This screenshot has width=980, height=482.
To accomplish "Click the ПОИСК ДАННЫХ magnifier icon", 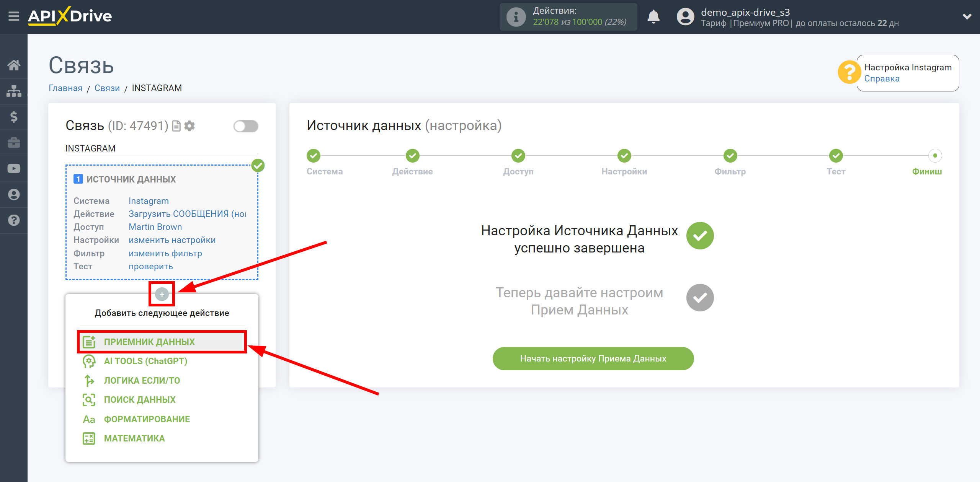I will [89, 400].
